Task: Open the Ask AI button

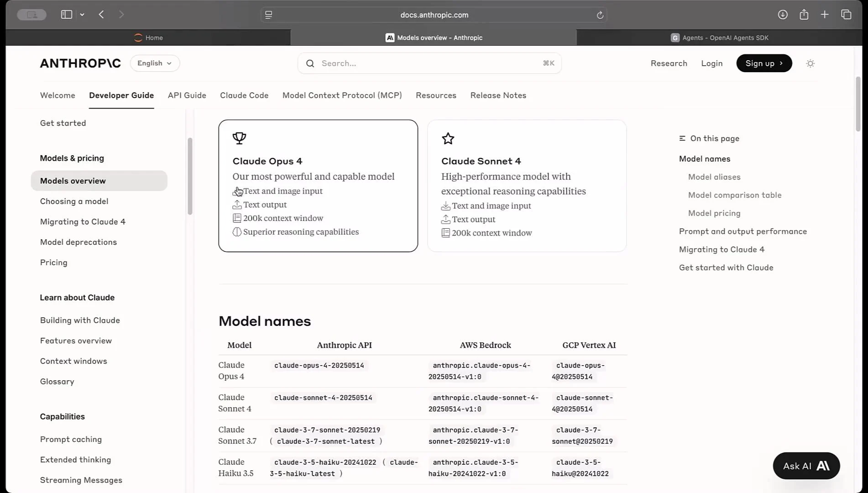Action: coord(806,466)
